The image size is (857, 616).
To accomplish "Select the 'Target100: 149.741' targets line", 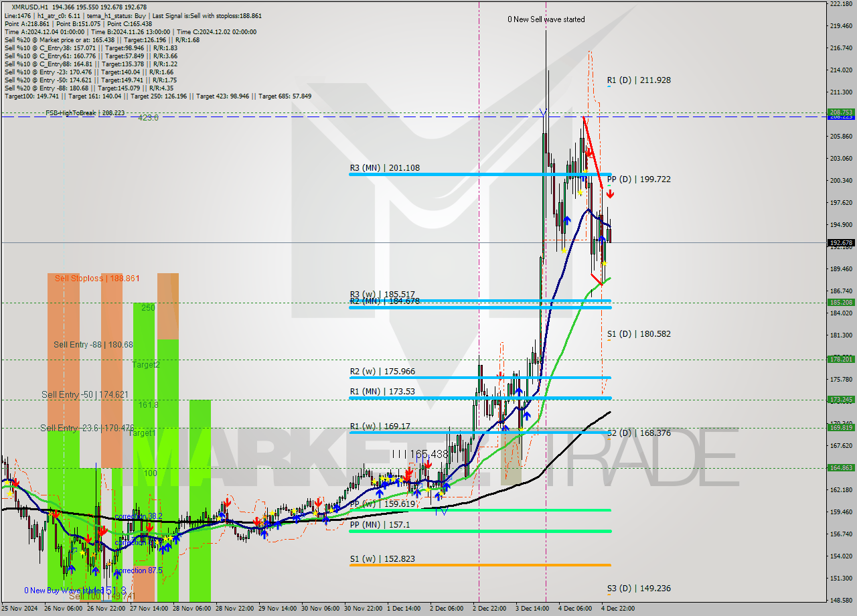I will click(158, 96).
